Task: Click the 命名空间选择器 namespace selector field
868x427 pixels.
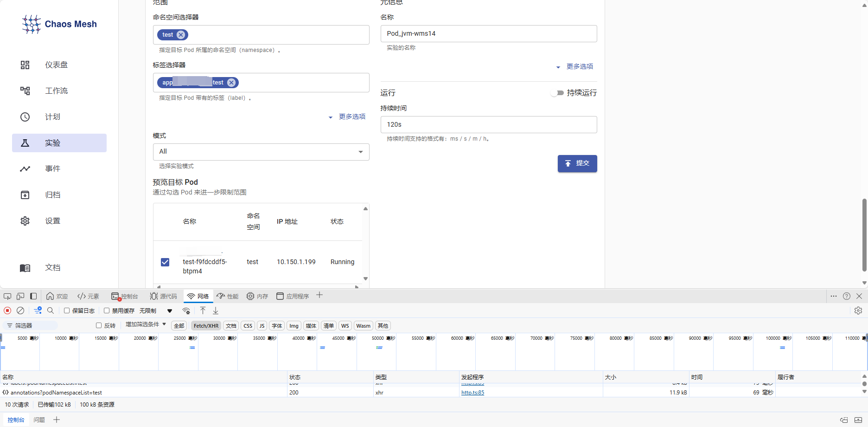Action: tap(261, 35)
